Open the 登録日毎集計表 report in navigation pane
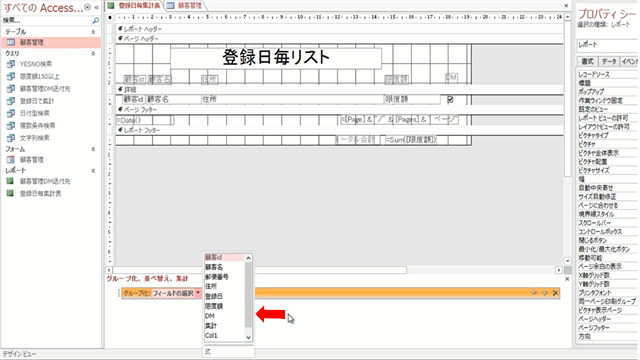Screen dimensions: 640x360 [x=40, y=193]
